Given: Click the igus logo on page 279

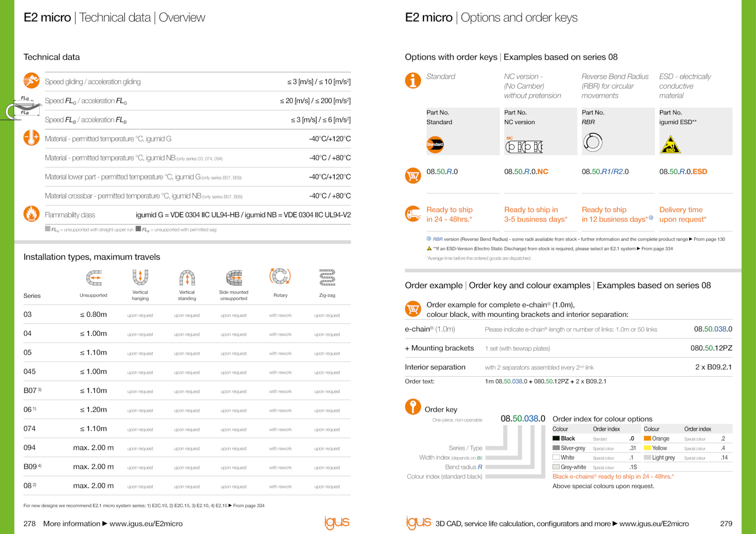Looking at the screenshot, I should (x=419, y=522).
